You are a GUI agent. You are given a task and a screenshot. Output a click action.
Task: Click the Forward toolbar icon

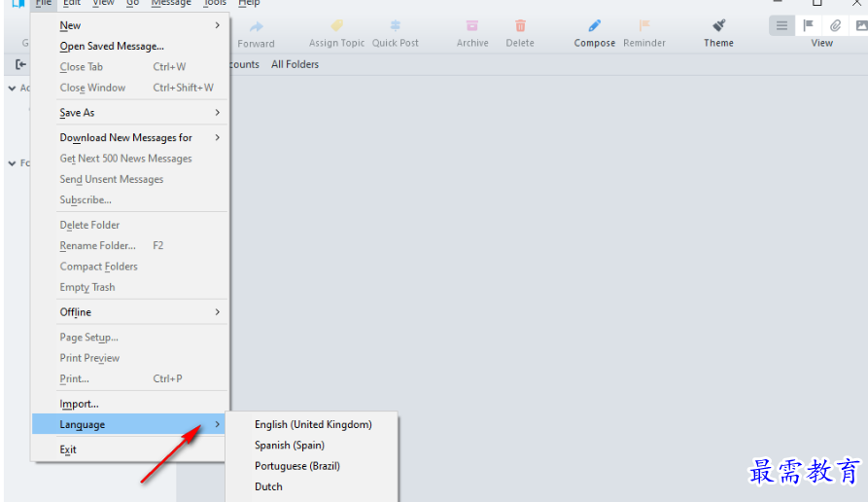pyautogui.click(x=257, y=26)
